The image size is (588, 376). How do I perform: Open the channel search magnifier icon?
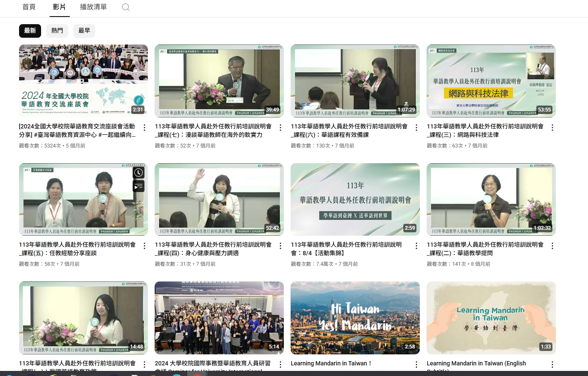tap(126, 7)
